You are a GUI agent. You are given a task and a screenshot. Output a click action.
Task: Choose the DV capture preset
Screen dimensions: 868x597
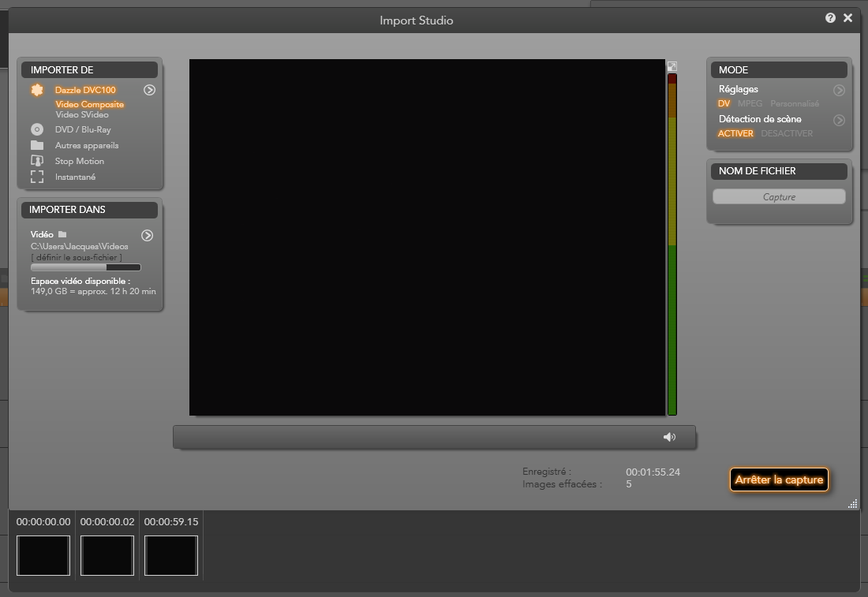click(x=724, y=103)
